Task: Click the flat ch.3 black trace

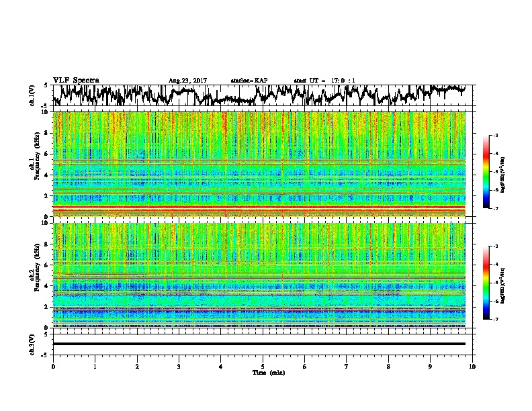Action: 259,344
